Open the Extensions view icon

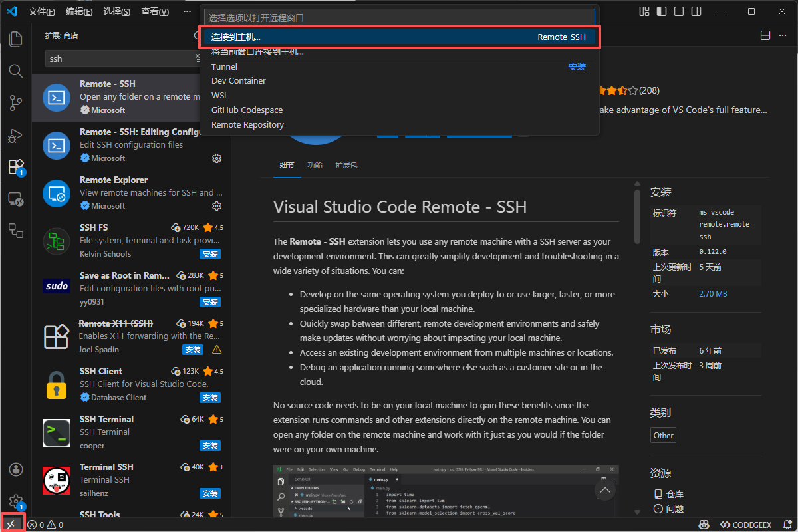point(15,167)
